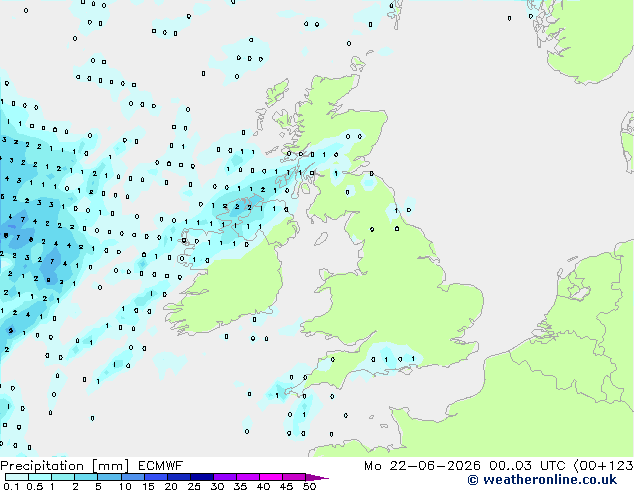Click the 40–45 mm magenta legend swatch
The height and width of the screenshot is (490, 634).
(x=271, y=477)
